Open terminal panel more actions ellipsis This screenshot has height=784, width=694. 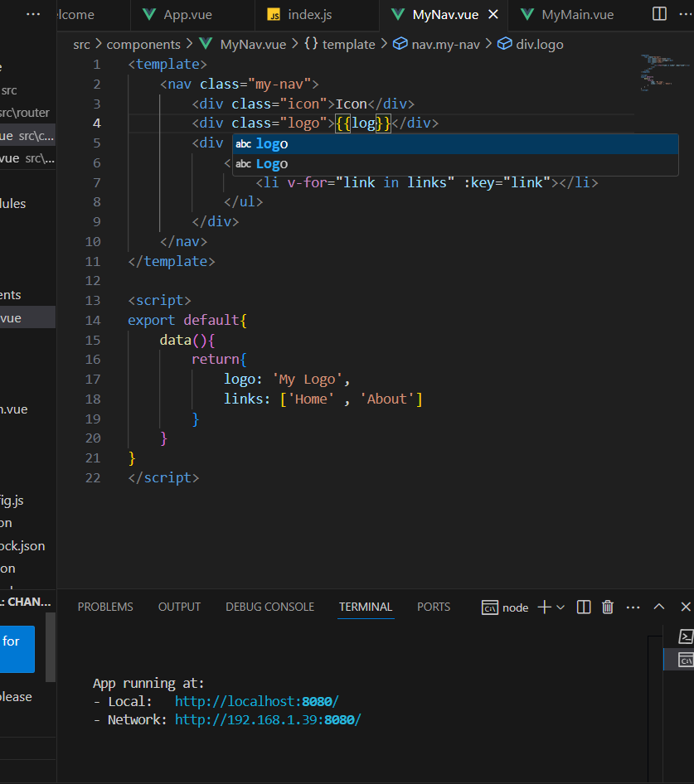(x=633, y=607)
